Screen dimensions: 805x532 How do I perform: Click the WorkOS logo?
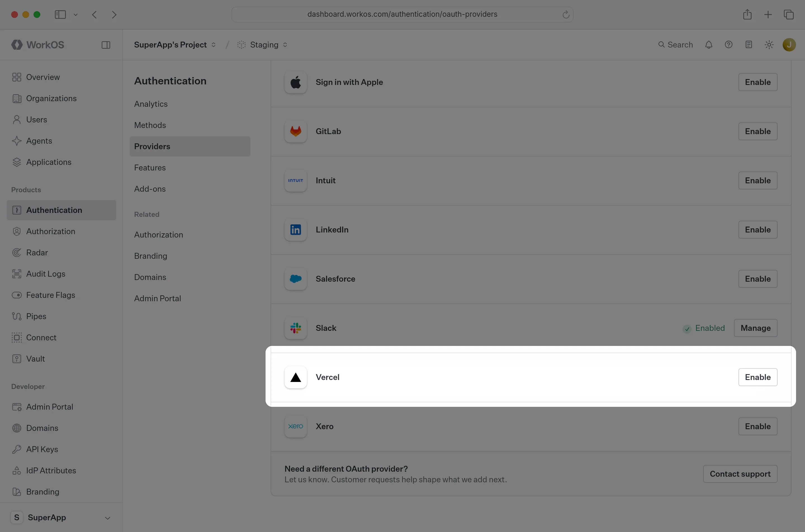pyautogui.click(x=38, y=45)
